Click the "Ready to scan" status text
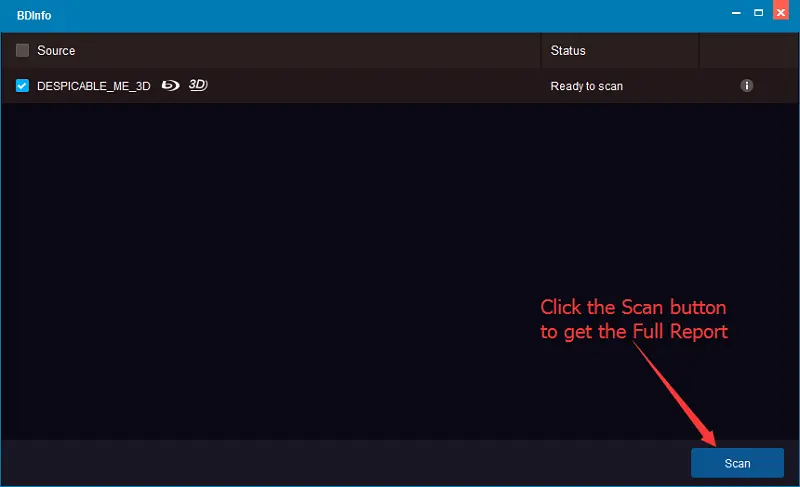The width and height of the screenshot is (800, 487). point(586,86)
